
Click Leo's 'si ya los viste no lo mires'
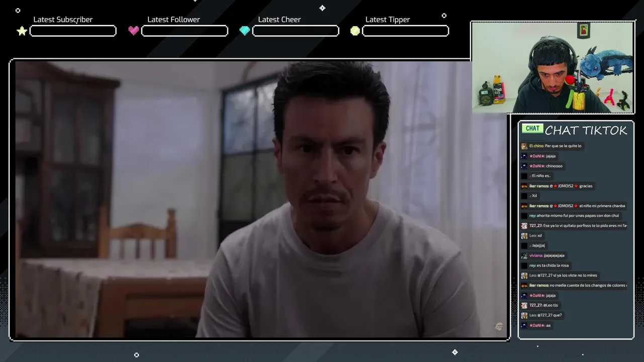pos(576,276)
